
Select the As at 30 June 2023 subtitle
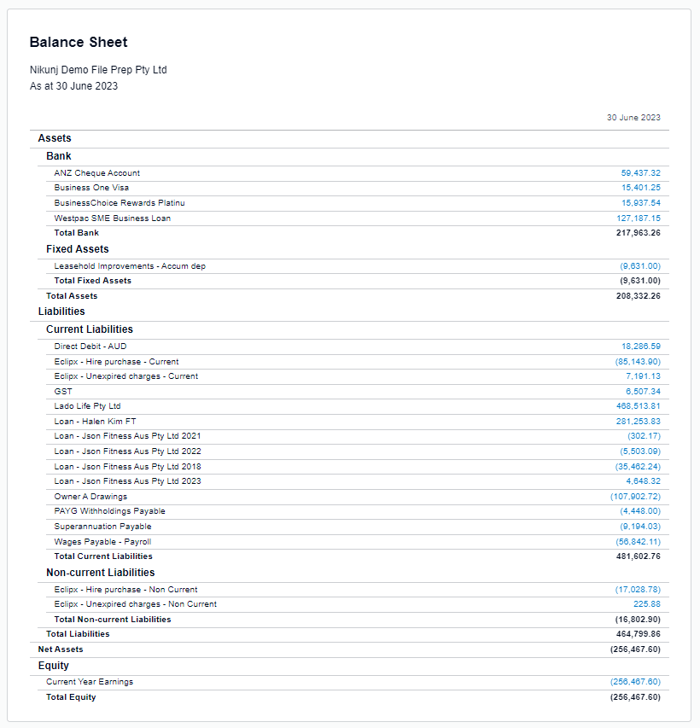click(x=74, y=86)
